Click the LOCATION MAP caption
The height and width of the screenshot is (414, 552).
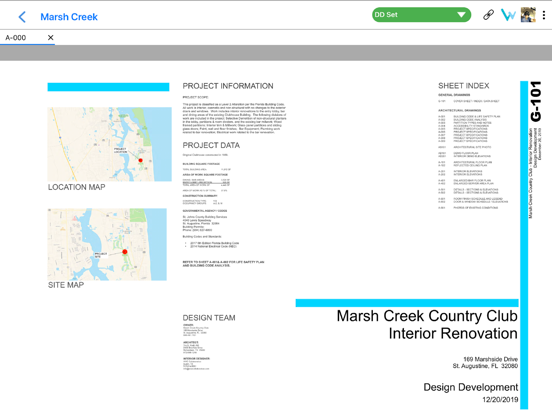pos(76,187)
